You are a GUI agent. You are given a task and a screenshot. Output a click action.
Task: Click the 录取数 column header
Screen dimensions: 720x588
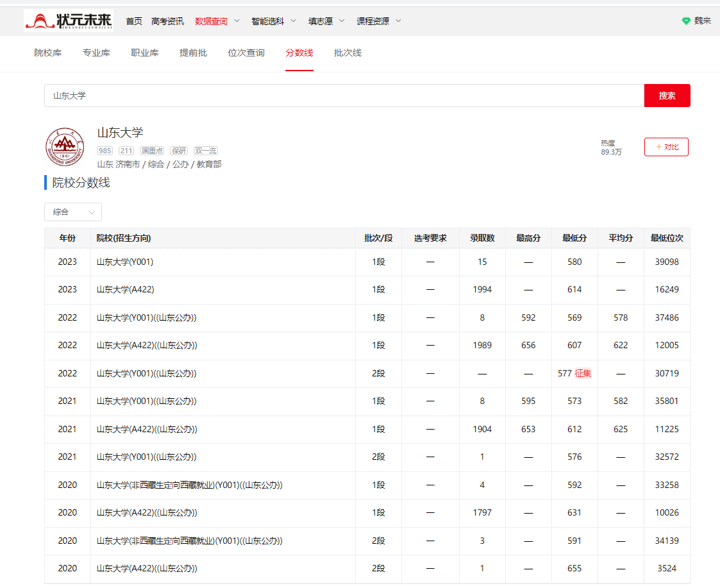[482, 238]
